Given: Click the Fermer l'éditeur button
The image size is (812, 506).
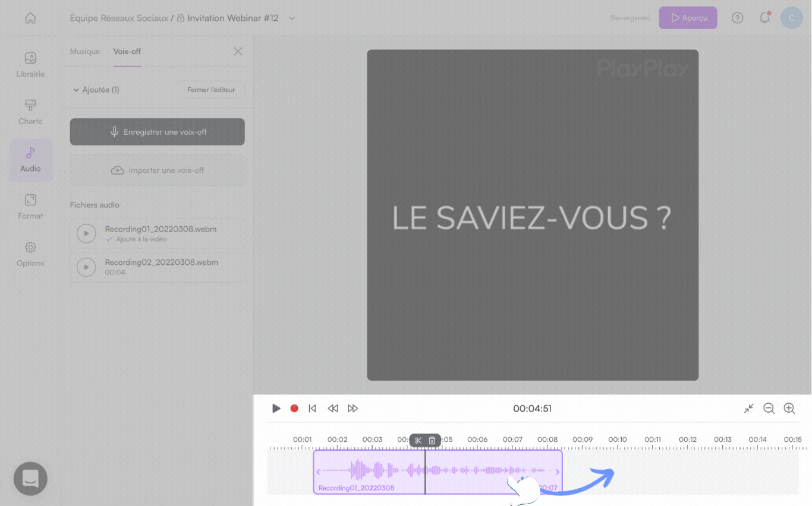Looking at the screenshot, I should click(212, 90).
